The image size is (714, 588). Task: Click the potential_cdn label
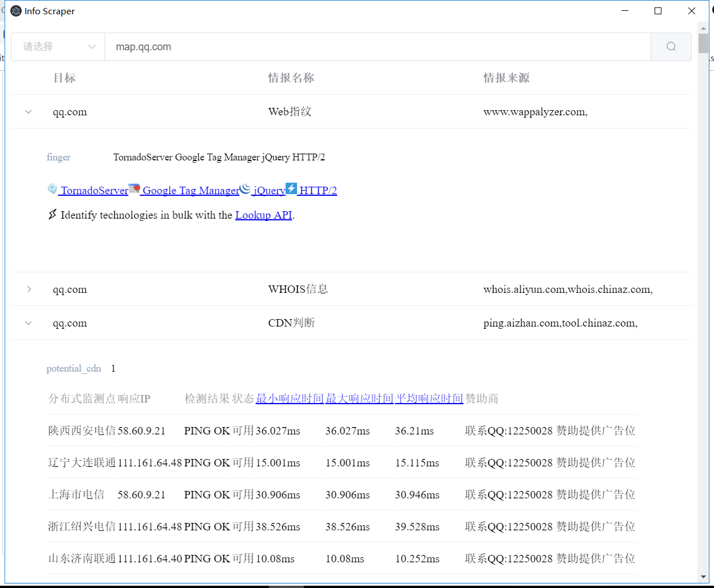74,368
